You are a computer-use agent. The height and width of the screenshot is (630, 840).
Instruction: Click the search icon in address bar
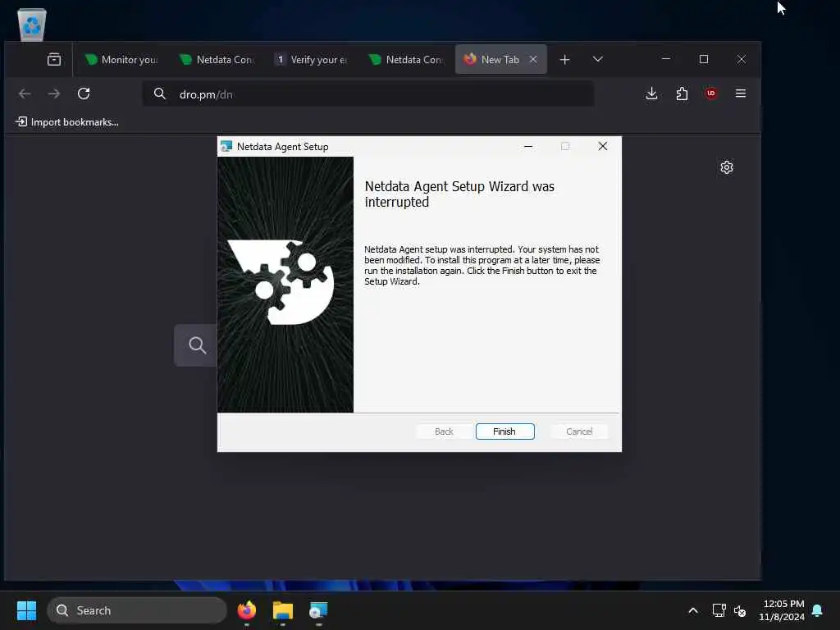pos(160,94)
